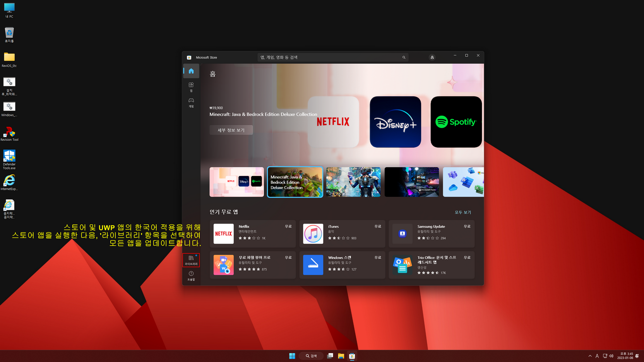
Task: Click the Samsung Update title text
Action: (431, 227)
